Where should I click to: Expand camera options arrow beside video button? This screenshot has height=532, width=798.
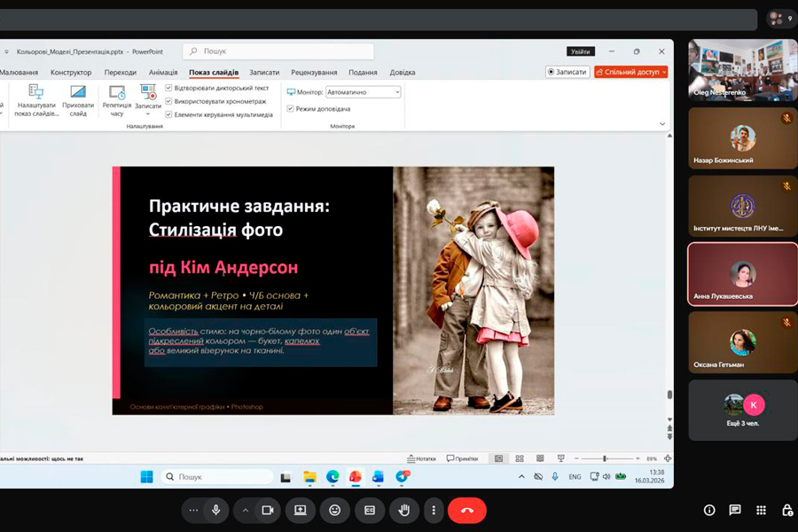point(246,510)
